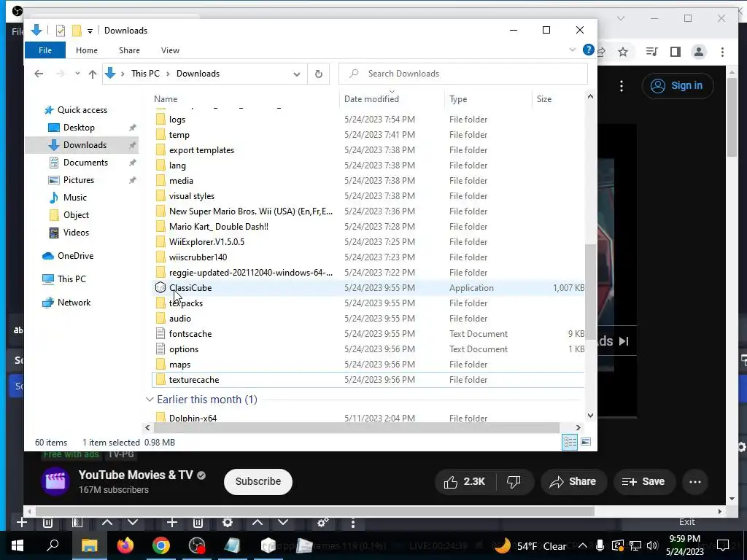Screen dimensions: 747x560
Task: Select Network in the navigation pane
Action: 74,303
